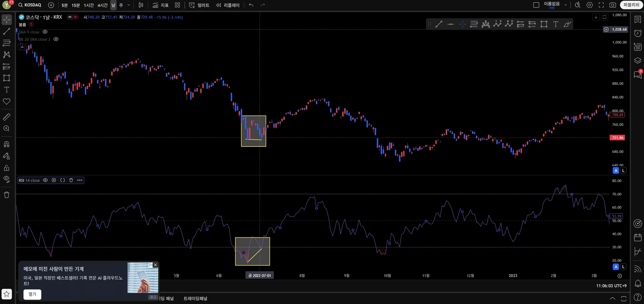The height and width of the screenshot is (304, 644).
Task: Select the Text tool in left sidebar
Action: tap(7, 90)
